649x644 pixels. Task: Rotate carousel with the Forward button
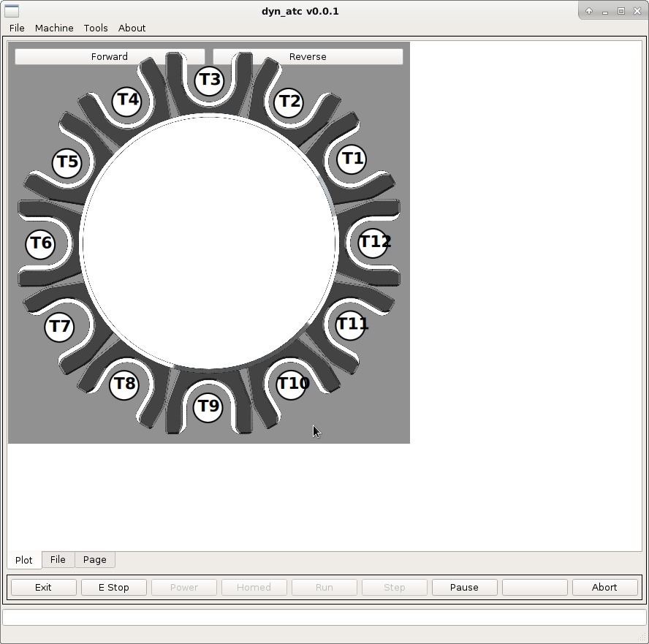coord(110,57)
